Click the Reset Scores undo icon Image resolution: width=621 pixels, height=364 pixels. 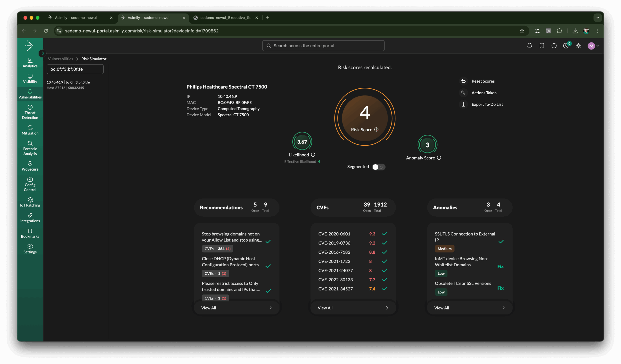463,81
